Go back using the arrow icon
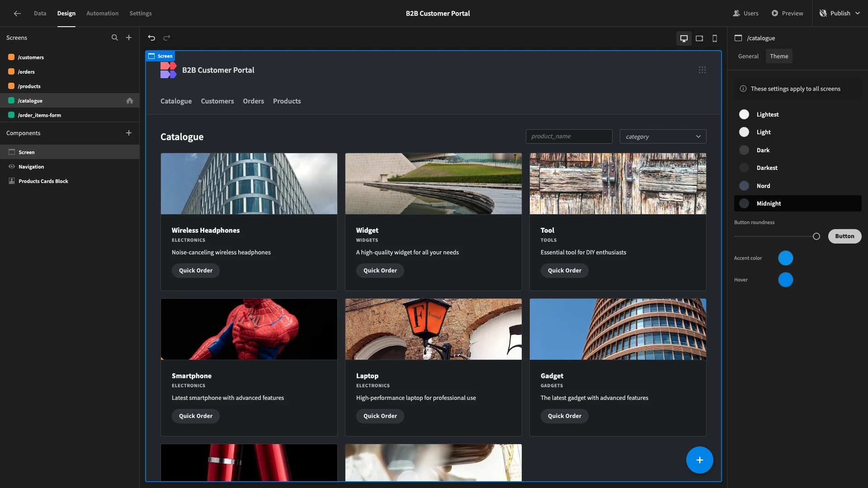Screen dimensions: 868x488 click(17, 13)
